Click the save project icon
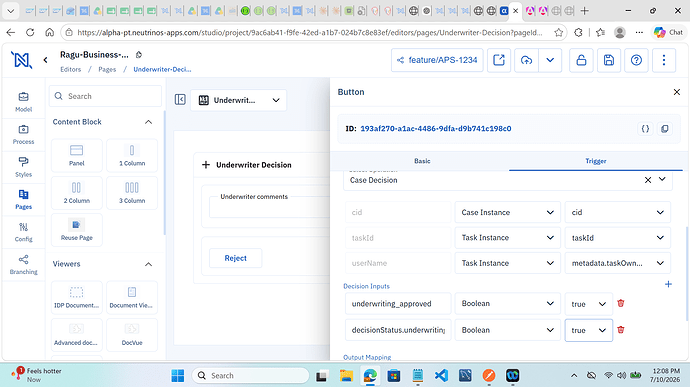 (609, 60)
